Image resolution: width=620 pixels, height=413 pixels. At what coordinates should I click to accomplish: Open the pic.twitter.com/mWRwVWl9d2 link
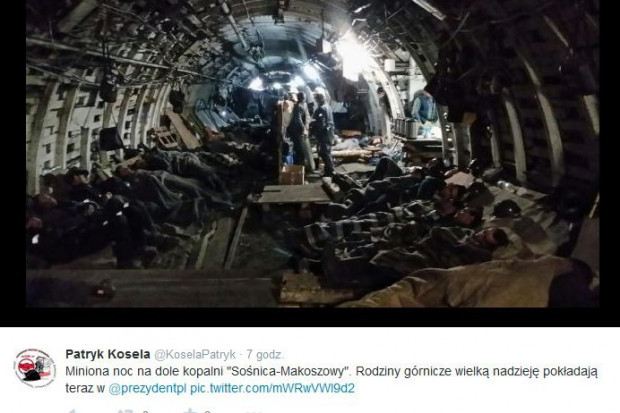272,388
